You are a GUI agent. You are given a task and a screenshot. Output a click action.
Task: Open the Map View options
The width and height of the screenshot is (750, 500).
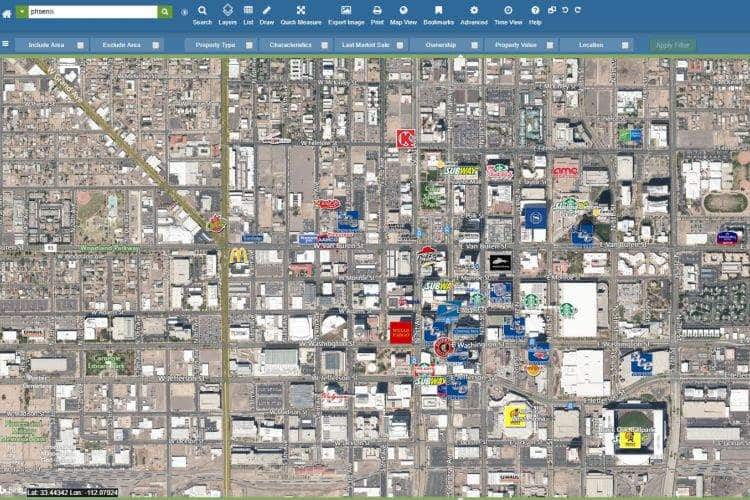point(403,15)
